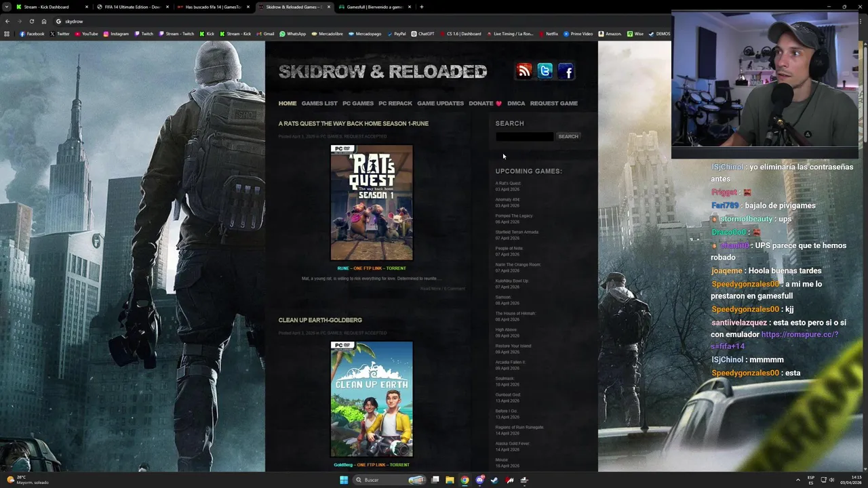868x488 pixels.
Task: Click the taskbar Buscar search box
Action: (x=389, y=480)
